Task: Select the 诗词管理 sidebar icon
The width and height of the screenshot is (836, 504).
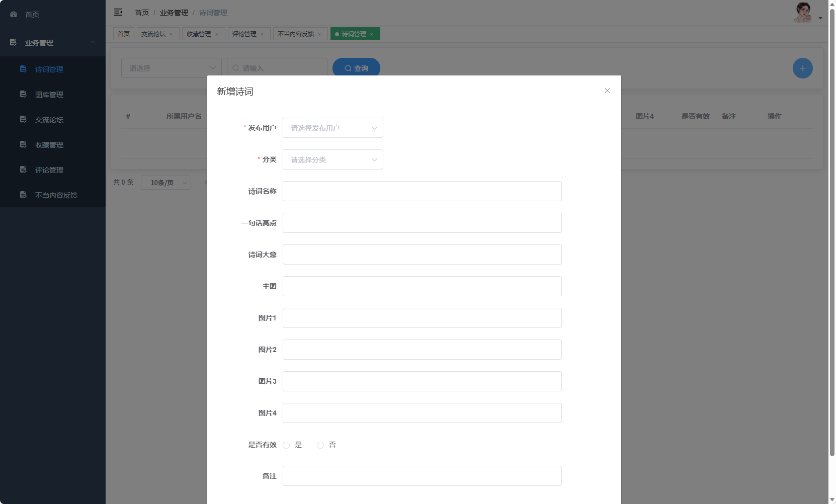Action: coord(23,69)
